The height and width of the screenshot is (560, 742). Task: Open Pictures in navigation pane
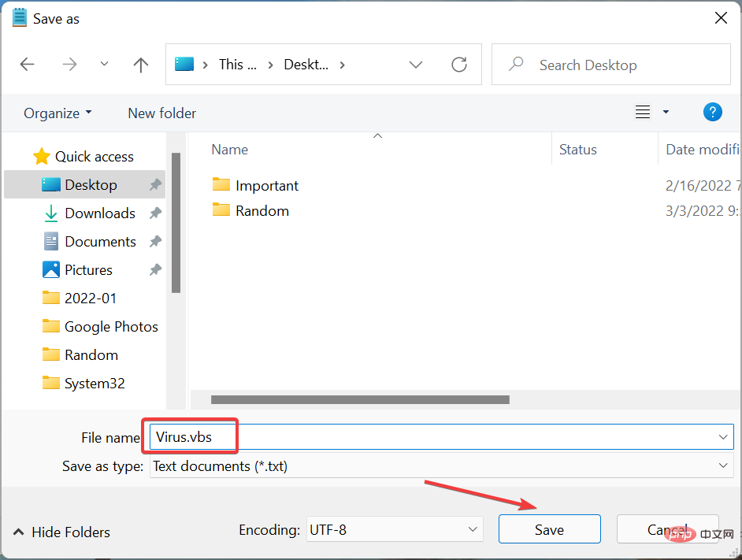[78, 270]
